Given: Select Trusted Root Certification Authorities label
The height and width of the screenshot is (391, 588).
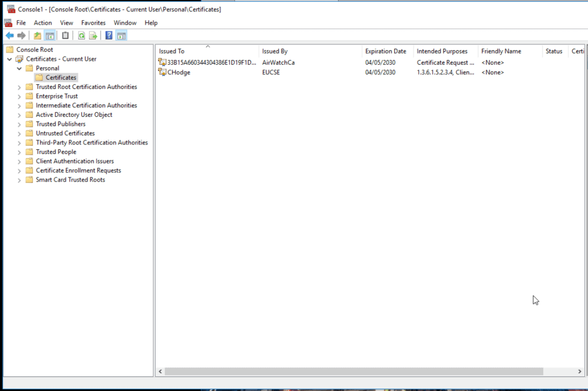Looking at the screenshot, I should (86, 87).
